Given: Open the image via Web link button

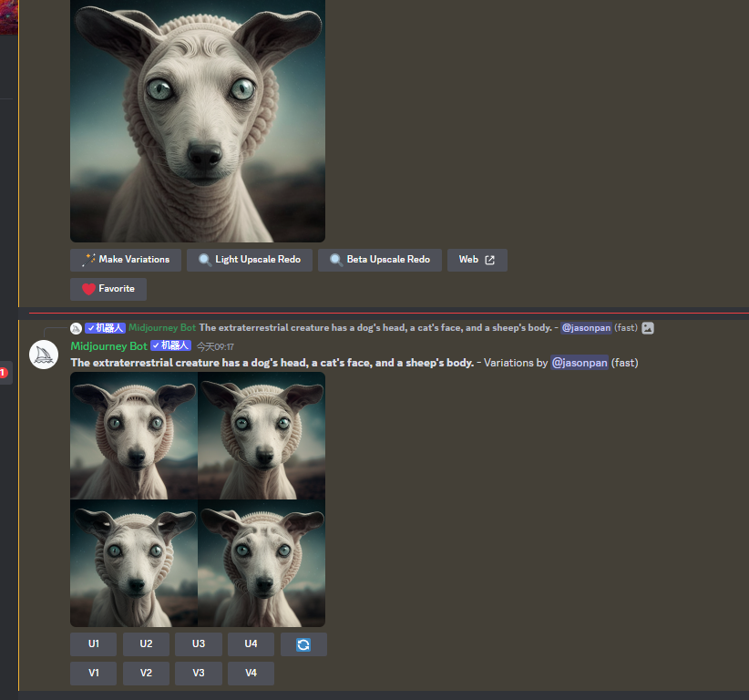Looking at the screenshot, I should click(x=477, y=260).
